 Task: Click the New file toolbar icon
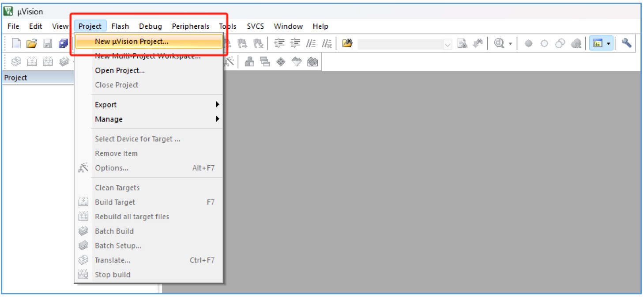16,43
